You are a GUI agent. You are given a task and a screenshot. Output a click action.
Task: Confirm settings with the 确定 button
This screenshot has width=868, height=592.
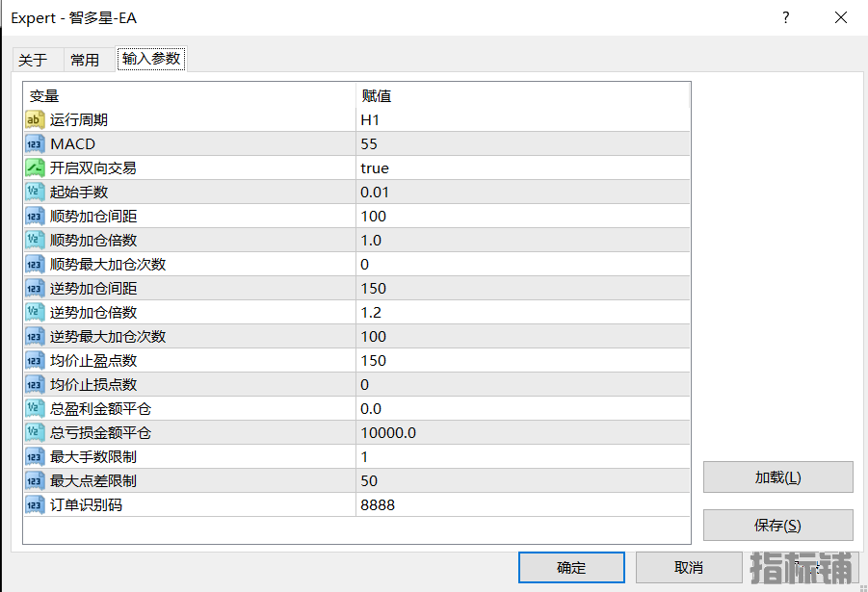tap(570, 568)
